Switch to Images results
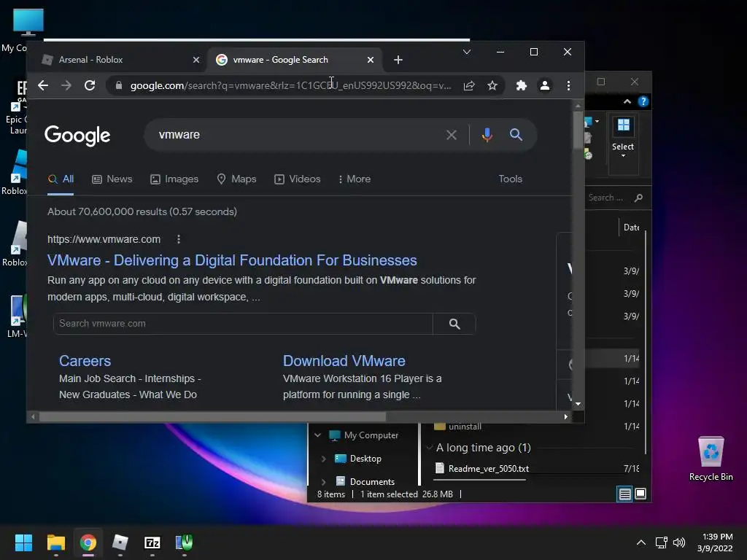The image size is (747, 560). [x=174, y=179]
